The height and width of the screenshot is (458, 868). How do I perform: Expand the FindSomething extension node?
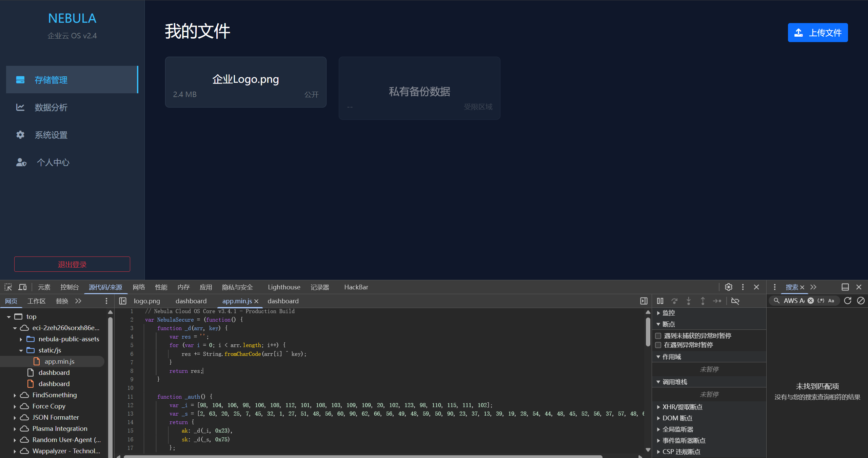tap(15, 395)
